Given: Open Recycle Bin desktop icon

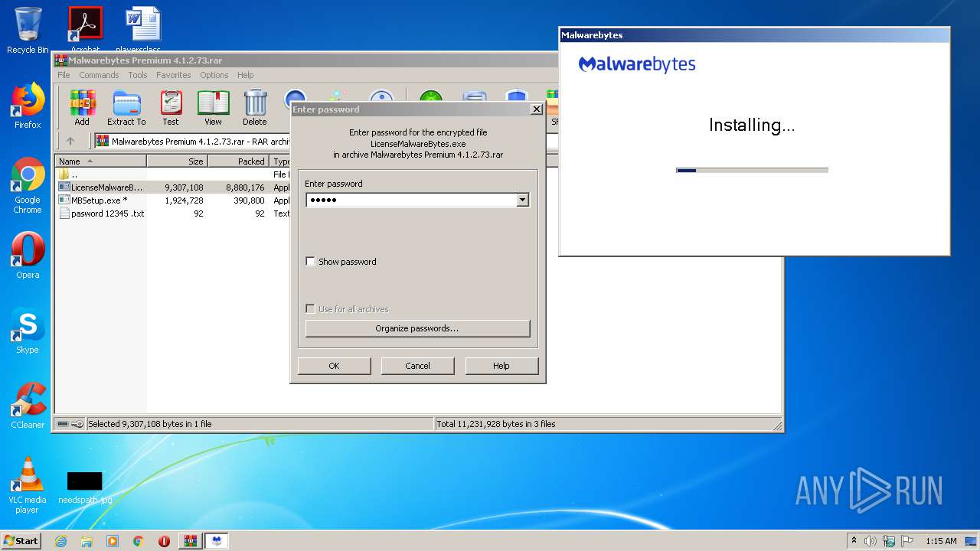Looking at the screenshot, I should [x=28, y=31].
